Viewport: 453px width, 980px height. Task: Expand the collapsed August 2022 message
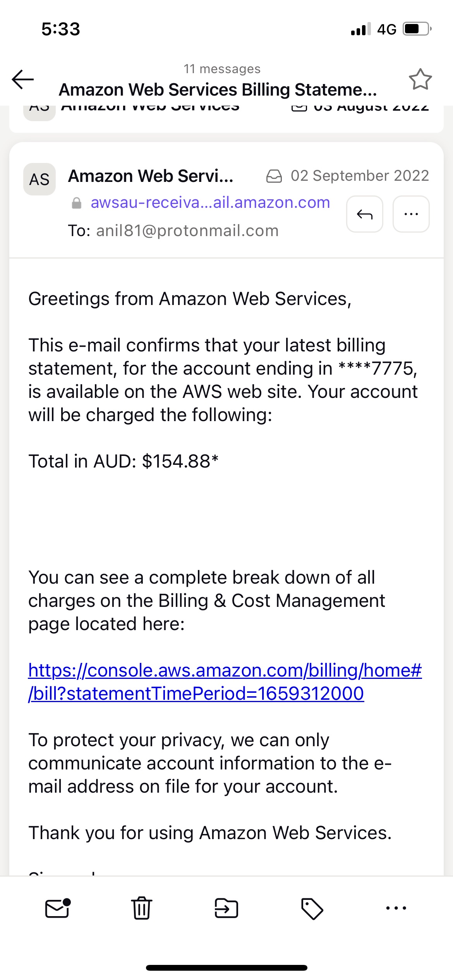(226, 116)
